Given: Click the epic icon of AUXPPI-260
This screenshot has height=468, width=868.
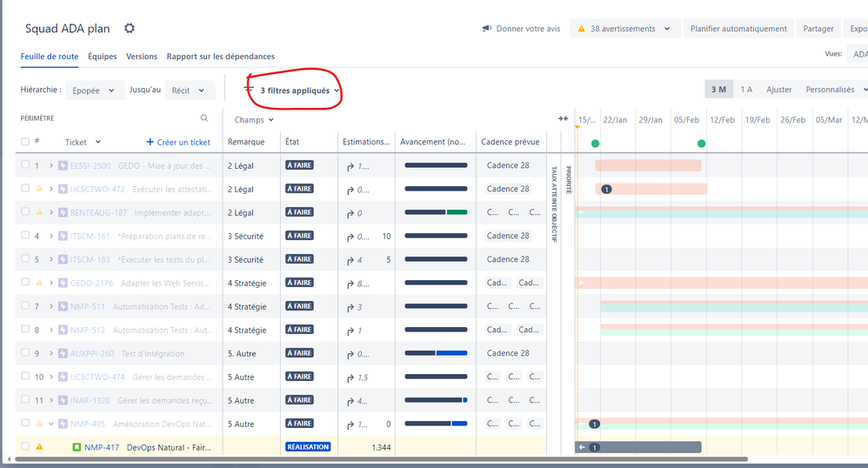Looking at the screenshot, I should pos(63,353).
